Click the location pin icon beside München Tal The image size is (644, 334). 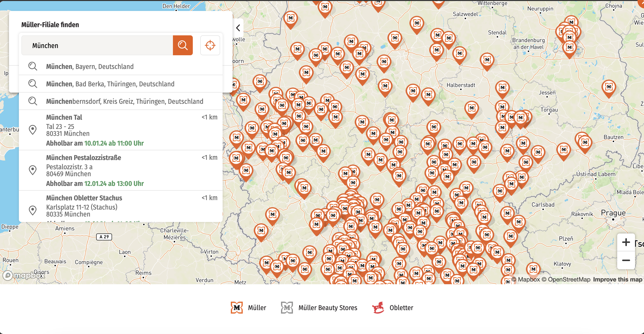(x=33, y=130)
